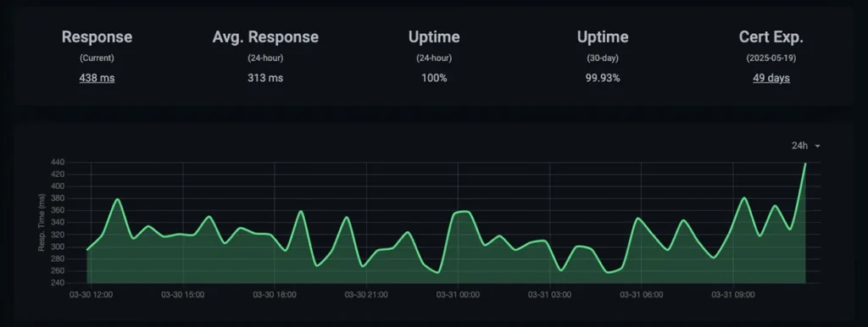The image size is (868, 327).
Task: Click the (Current) label under Response
Action: point(97,58)
